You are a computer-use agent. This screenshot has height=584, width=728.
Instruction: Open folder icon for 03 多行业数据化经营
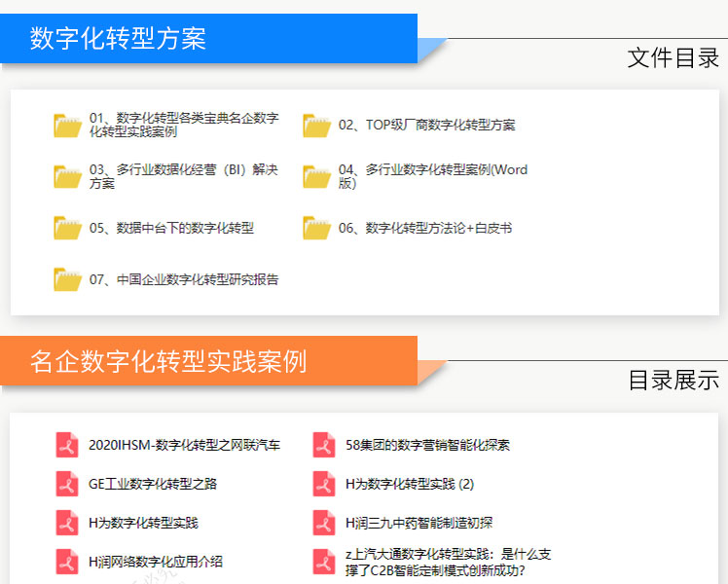pos(67,176)
